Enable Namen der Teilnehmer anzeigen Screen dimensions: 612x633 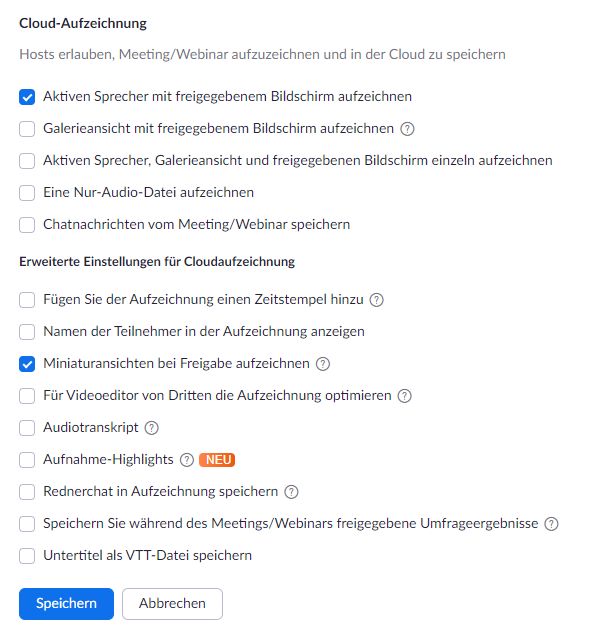[x=27, y=332]
